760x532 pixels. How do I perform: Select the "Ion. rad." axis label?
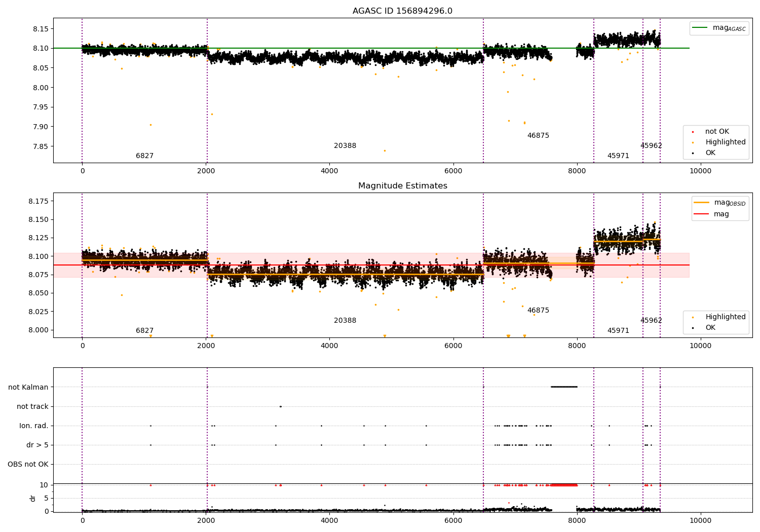(34, 426)
